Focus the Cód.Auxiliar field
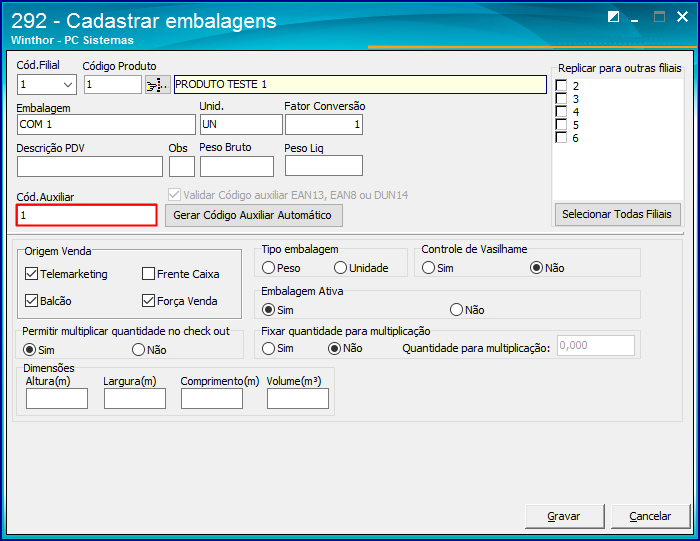Viewport: 700px width, 541px height. tap(87, 215)
